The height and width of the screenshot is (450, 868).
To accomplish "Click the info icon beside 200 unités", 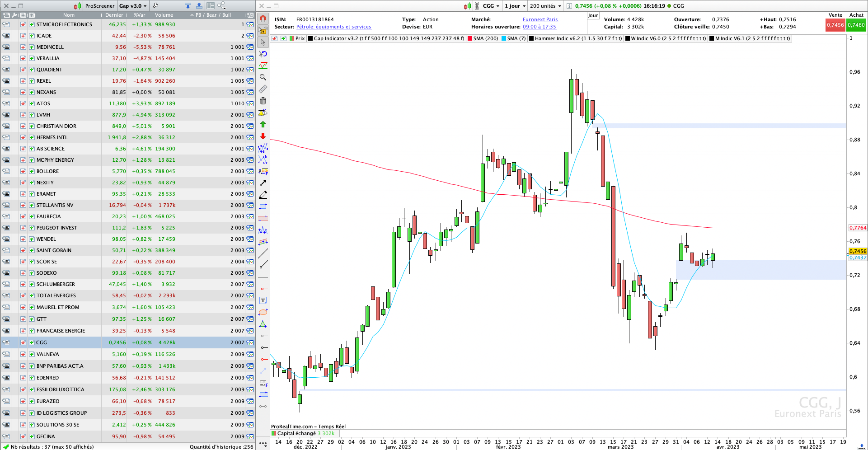I will [x=569, y=6].
